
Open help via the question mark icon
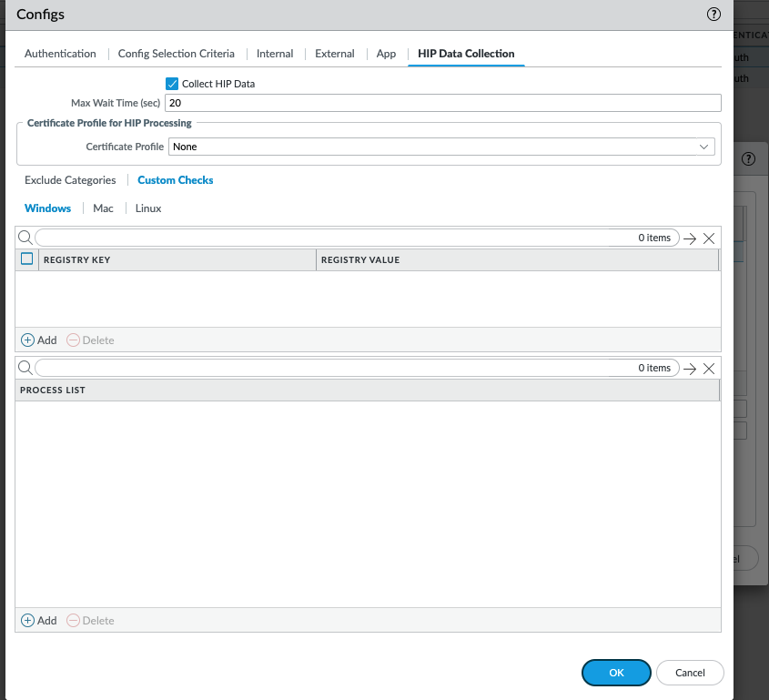(713, 15)
